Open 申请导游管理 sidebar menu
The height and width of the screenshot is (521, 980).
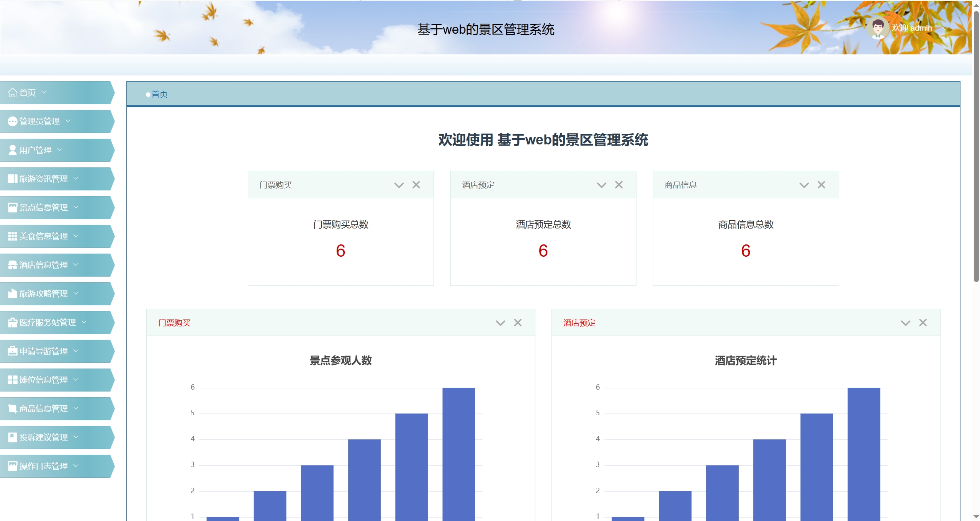coord(57,351)
